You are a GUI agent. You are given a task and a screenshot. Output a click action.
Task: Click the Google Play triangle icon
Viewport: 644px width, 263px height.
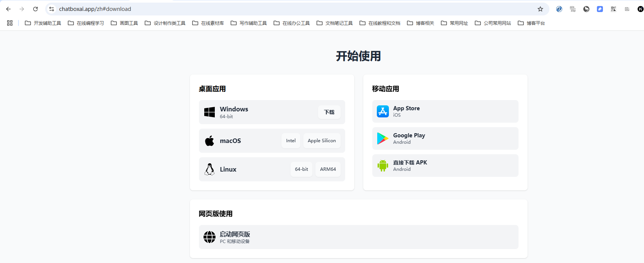(x=383, y=138)
